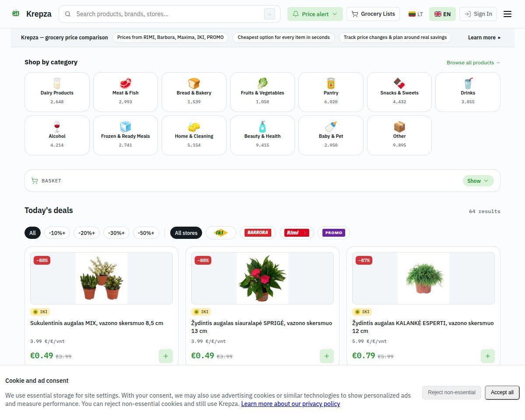The image size is (525, 420).
Task: Click 'Prices from RIMI, Barbora, Maxima' chip
Action: (x=170, y=38)
